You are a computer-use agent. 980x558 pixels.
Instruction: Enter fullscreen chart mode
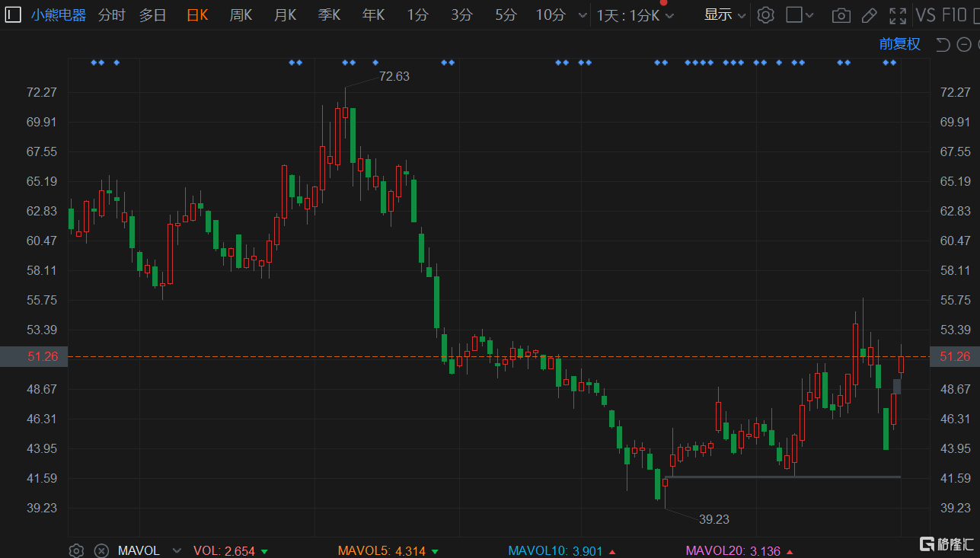tap(898, 15)
